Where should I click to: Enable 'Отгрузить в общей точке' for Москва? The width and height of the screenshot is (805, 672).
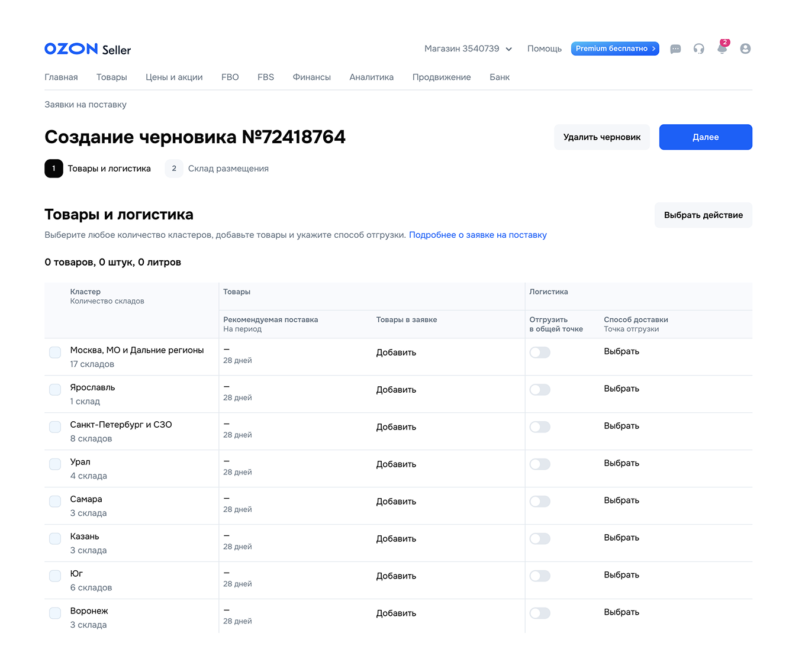pos(539,352)
